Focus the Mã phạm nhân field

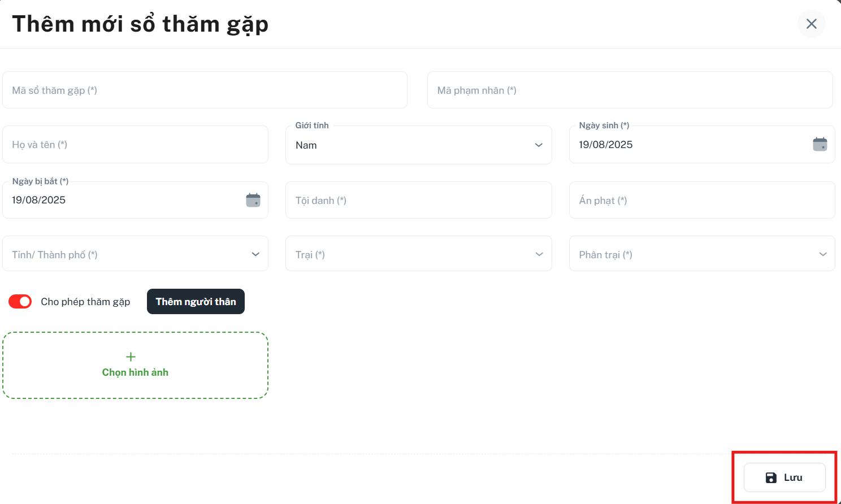630,90
